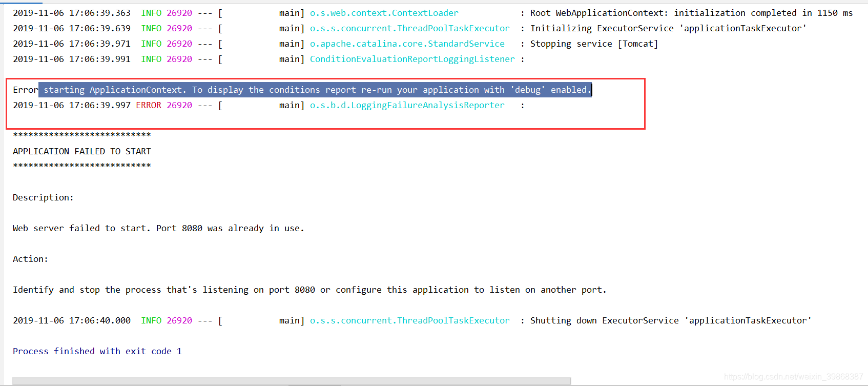
Task: Click timestamp 2019-11-06 17:06:39.997
Action: pyautogui.click(x=72, y=105)
